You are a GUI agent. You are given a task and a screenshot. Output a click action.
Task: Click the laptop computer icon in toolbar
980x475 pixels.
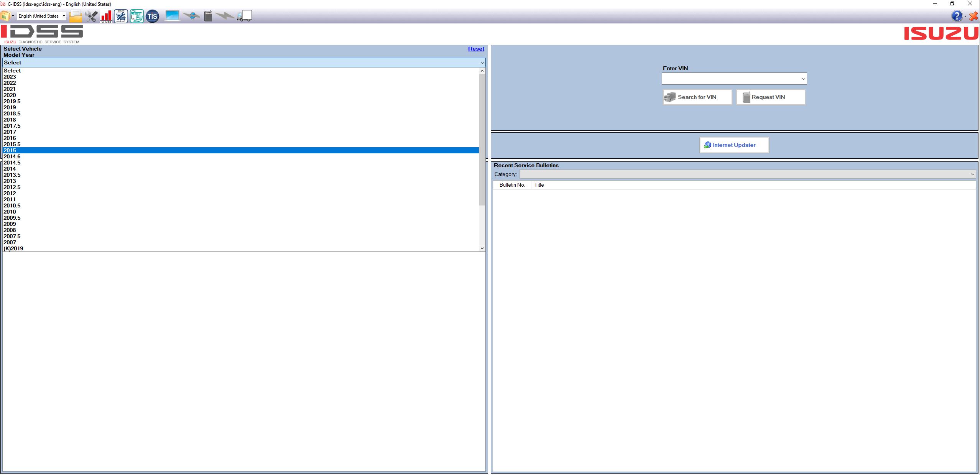(172, 16)
